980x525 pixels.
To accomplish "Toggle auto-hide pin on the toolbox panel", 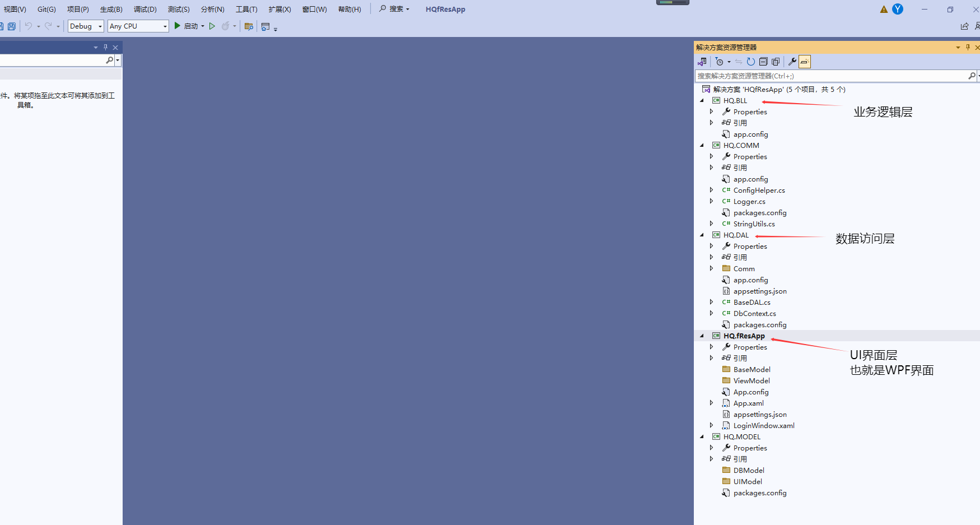I will [x=105, y=48].
